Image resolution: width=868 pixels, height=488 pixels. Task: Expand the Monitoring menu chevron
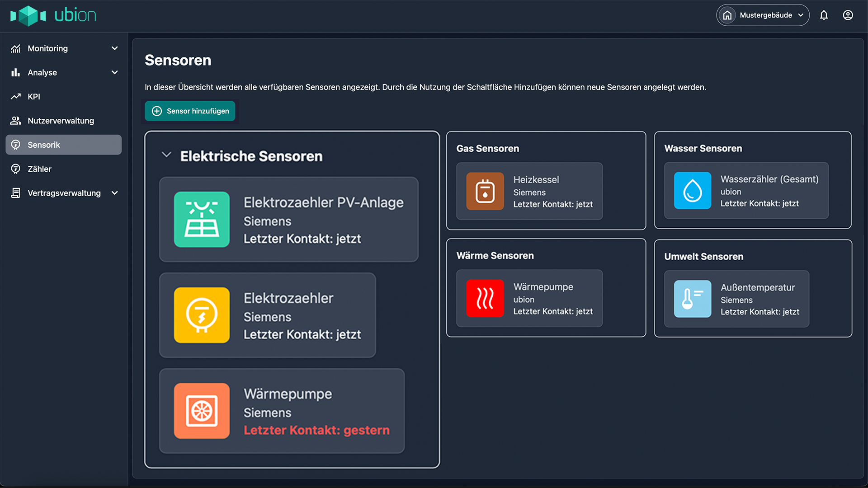(115, 48)
